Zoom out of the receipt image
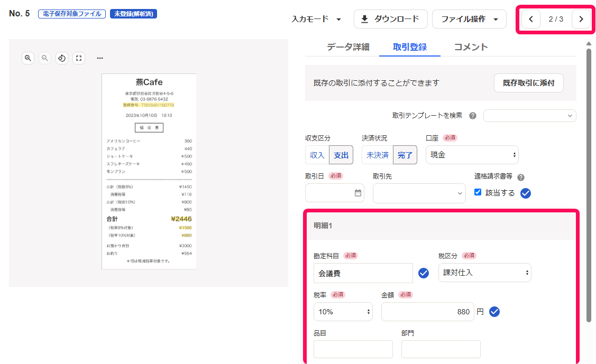Screen dimensions: 596x364 click(45, 58)
